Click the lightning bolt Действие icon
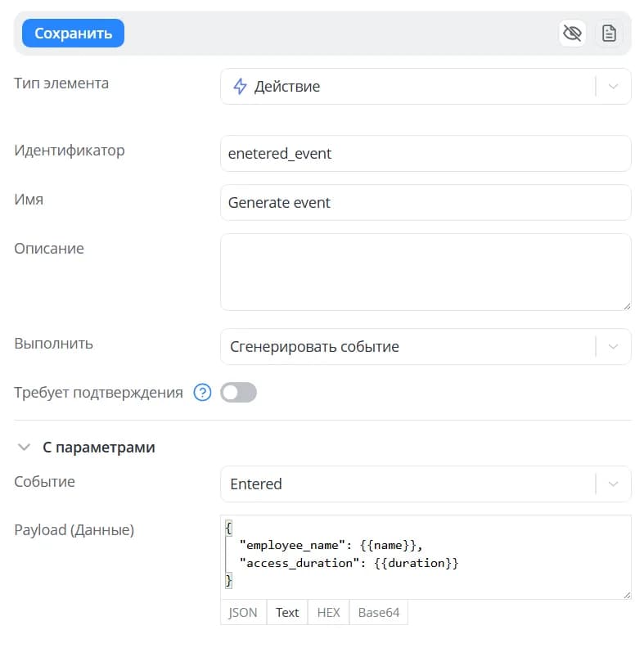The height and width of the screenshot is (648, 644). [240, 87]
